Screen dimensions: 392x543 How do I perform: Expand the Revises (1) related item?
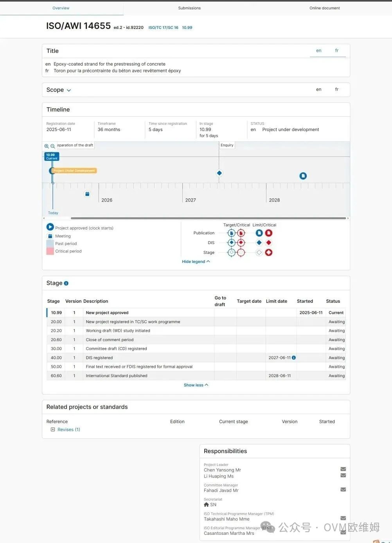pyautogui.click(x=53, y=430)
